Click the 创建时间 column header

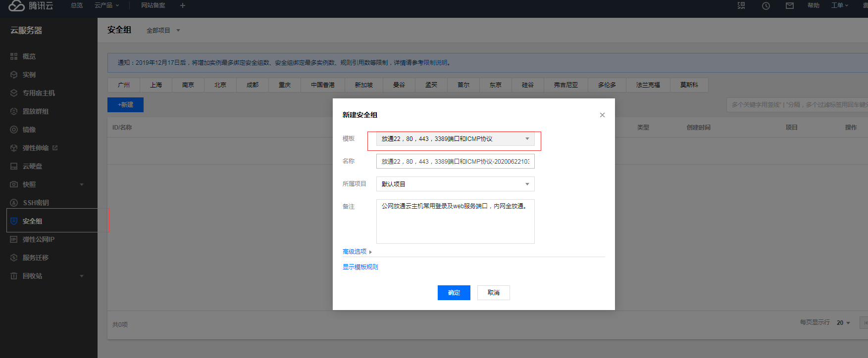click(698, 128)
